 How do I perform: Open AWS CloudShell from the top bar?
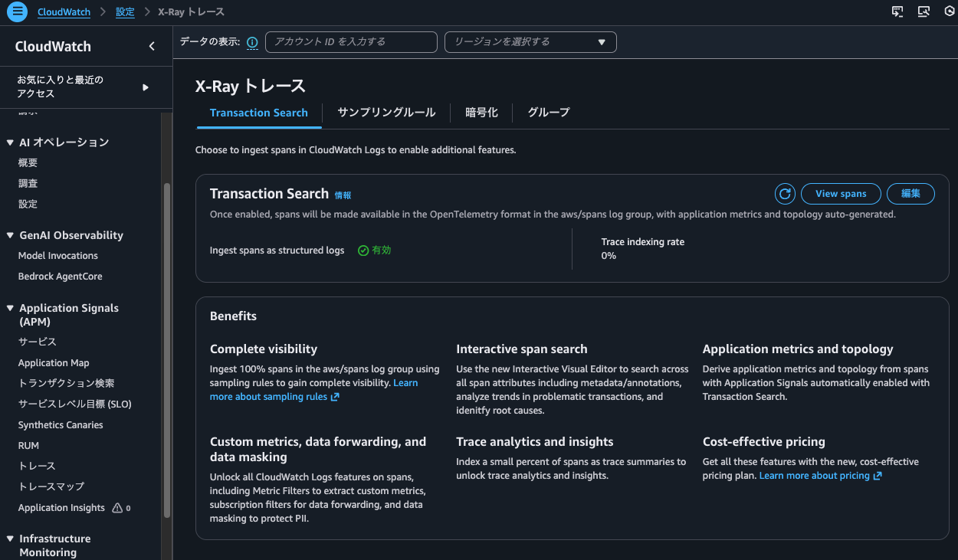[897, 11]
